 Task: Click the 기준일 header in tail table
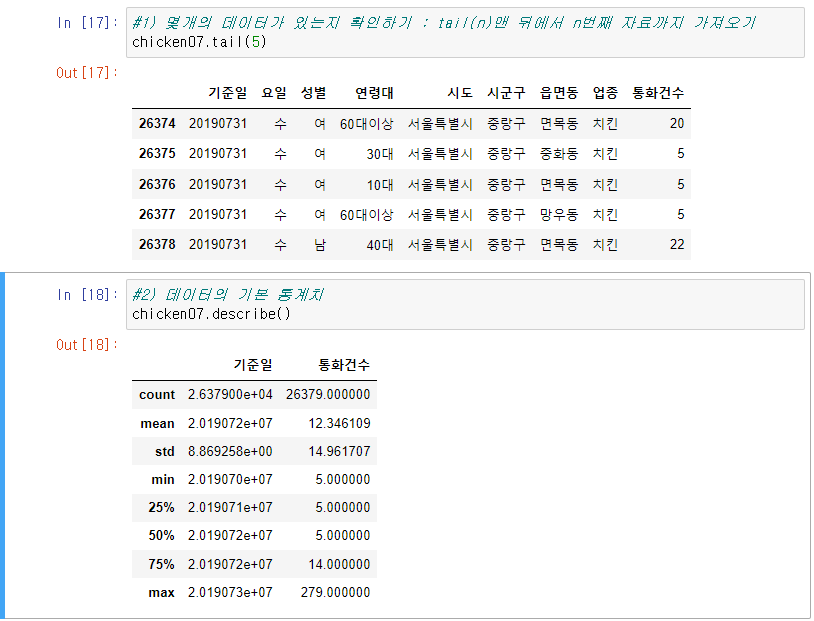(x=227, y=93)
